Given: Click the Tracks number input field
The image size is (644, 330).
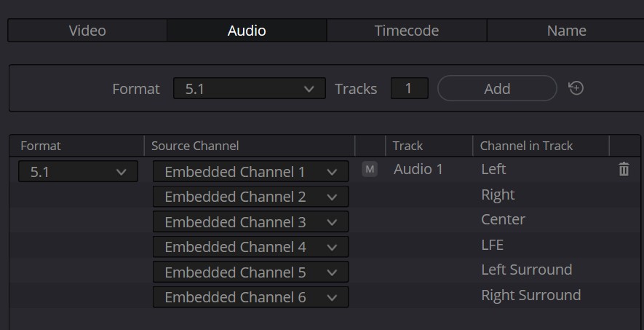Looking at the screenshot, I should pos(409,88).
